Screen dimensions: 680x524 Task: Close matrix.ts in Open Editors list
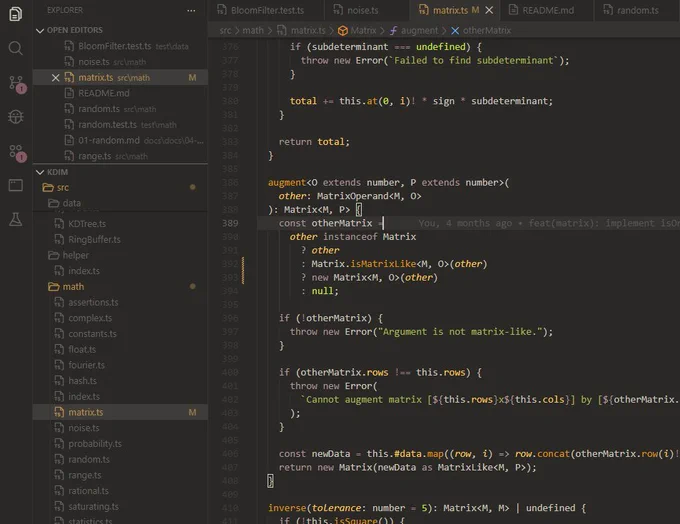pos(56,78)
